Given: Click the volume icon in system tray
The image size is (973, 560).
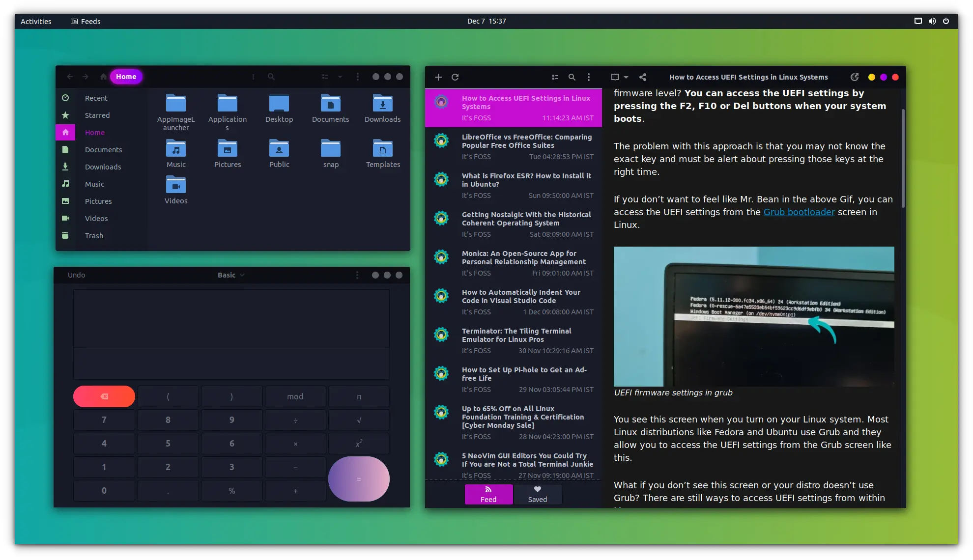Looking at the screenshot, I should click(x=932, y=21).
